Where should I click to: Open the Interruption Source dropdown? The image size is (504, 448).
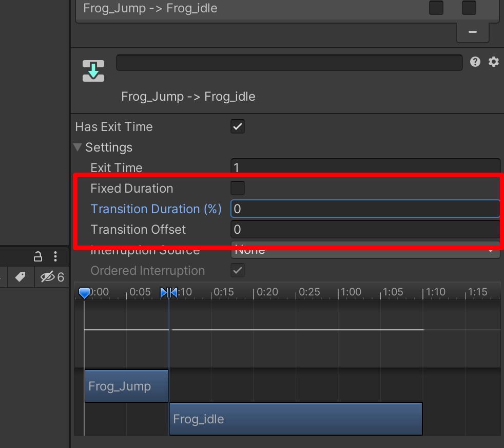pos(365,250)
